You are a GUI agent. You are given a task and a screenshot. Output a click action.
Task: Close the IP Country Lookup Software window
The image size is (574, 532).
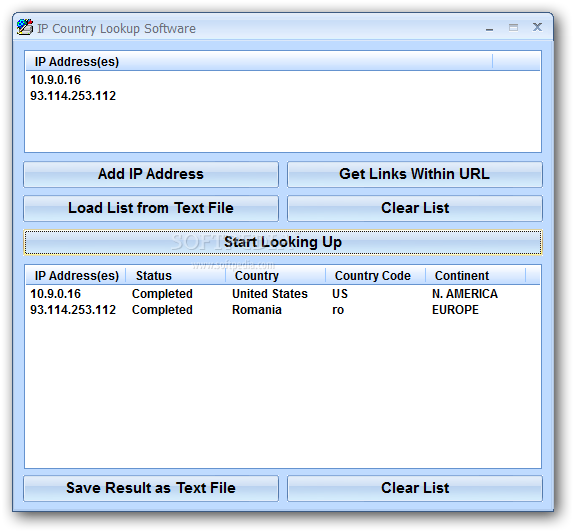(x=537, y=27)
